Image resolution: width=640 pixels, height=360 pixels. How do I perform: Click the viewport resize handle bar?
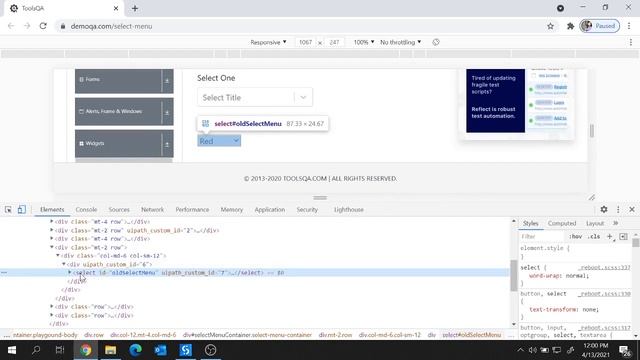click(x=320, y=198)
